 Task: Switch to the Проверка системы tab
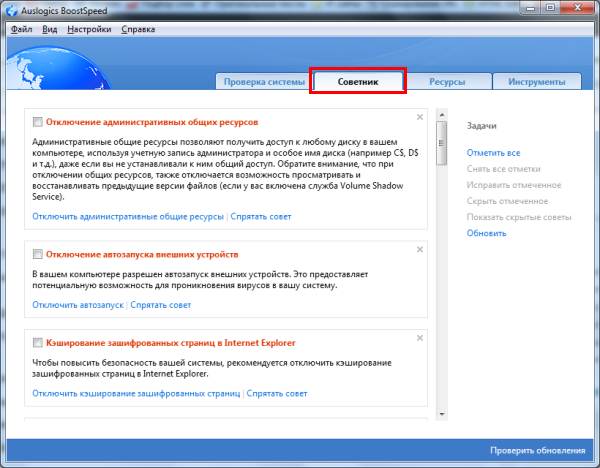pos(264,82)
